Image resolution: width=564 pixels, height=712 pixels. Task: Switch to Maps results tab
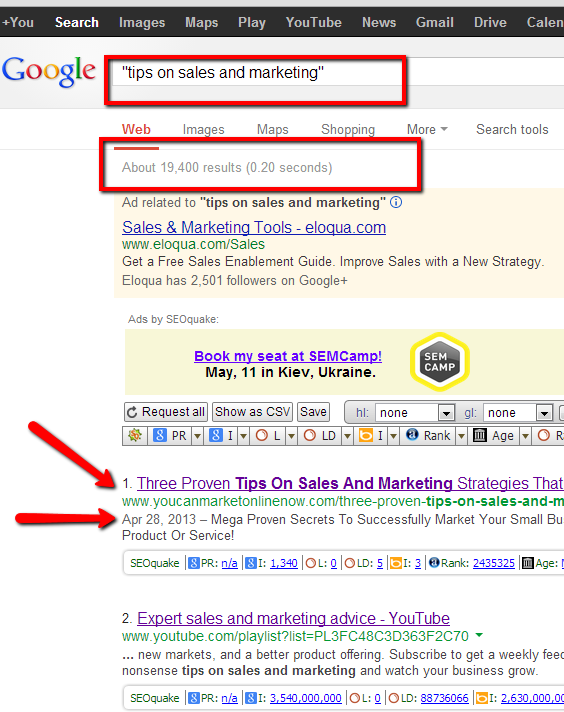pyautogui.click(x=272, y=130)
